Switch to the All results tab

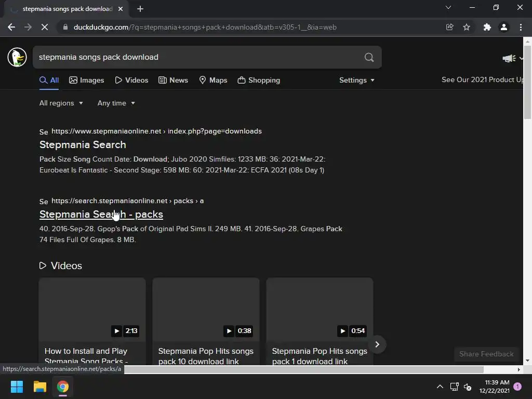(49, 81)
